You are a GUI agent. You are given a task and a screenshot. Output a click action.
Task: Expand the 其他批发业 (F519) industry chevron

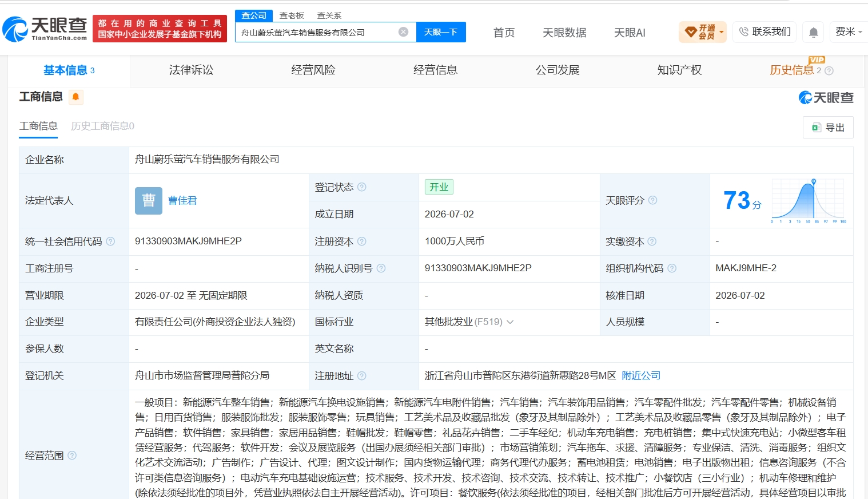(x=510, y=322)
